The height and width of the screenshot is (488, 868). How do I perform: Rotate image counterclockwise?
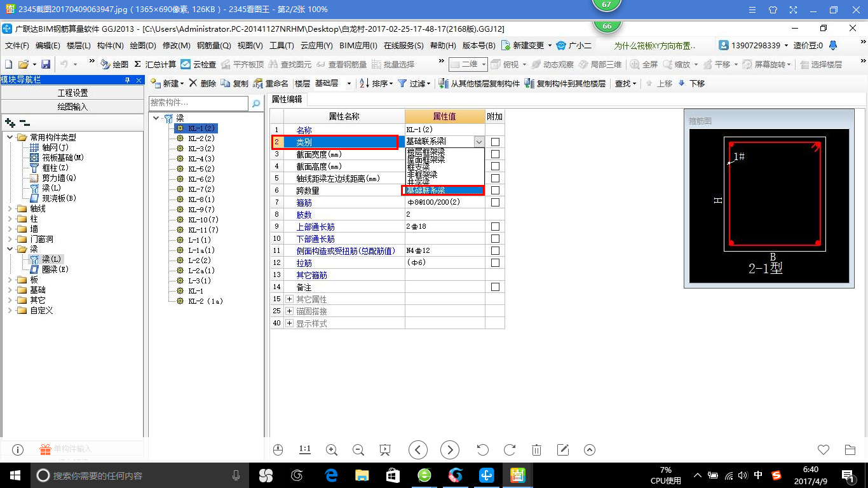[482, 450]
